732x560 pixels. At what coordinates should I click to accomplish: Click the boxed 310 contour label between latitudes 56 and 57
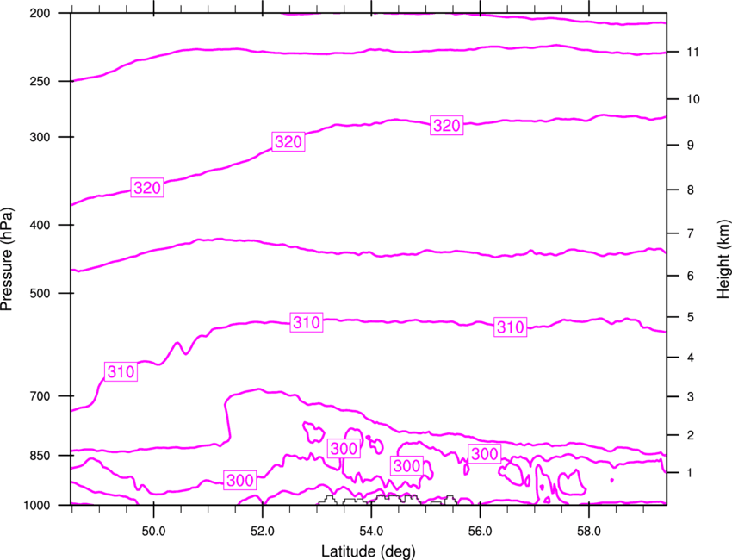[x=511, y=327]
